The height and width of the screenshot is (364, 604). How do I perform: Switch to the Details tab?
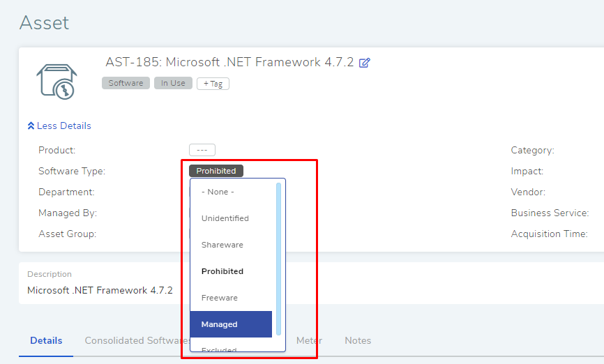click(46, 341)
